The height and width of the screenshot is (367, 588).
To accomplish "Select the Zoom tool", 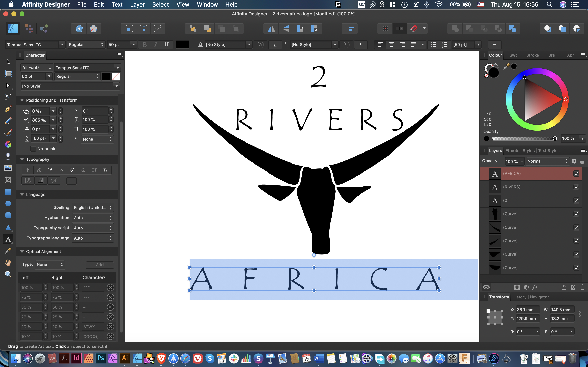I will pyautogui.click(x=8, y=274).
